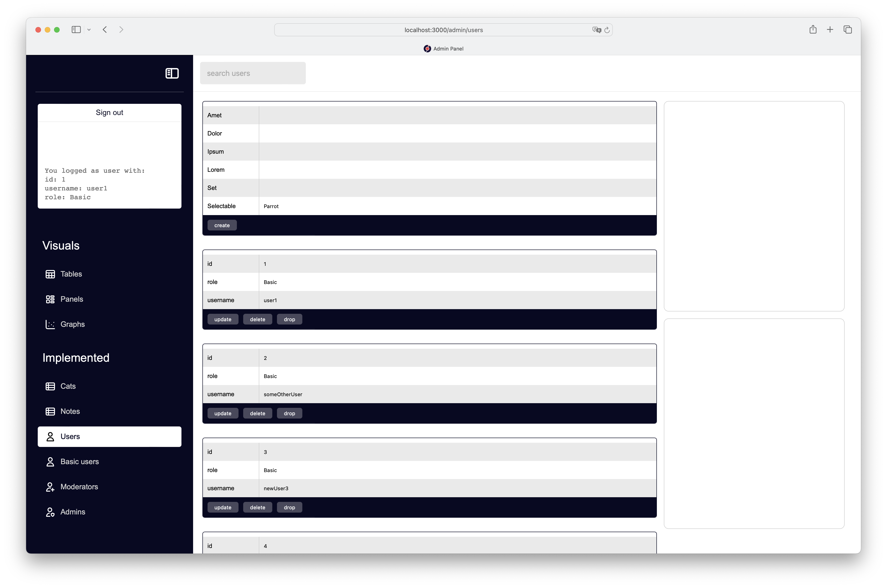
Task: Delete user with username someOtherUser
Action: (257, 413)
